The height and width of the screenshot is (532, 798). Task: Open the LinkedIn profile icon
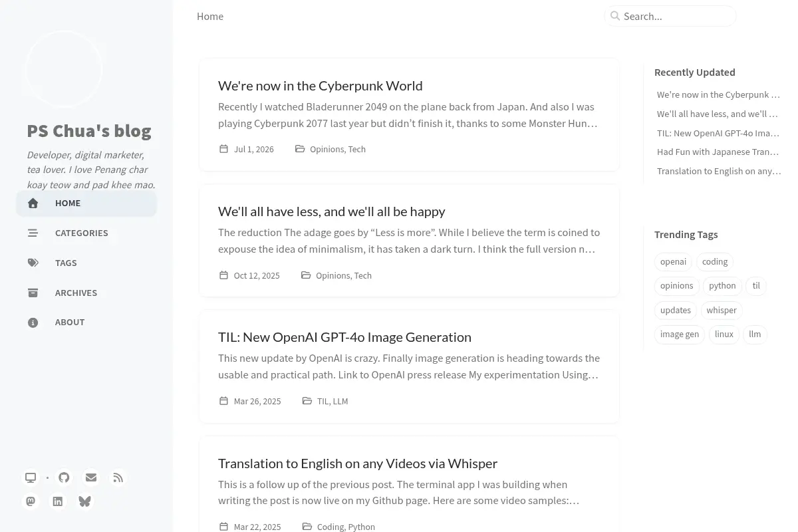pos(58,501)
